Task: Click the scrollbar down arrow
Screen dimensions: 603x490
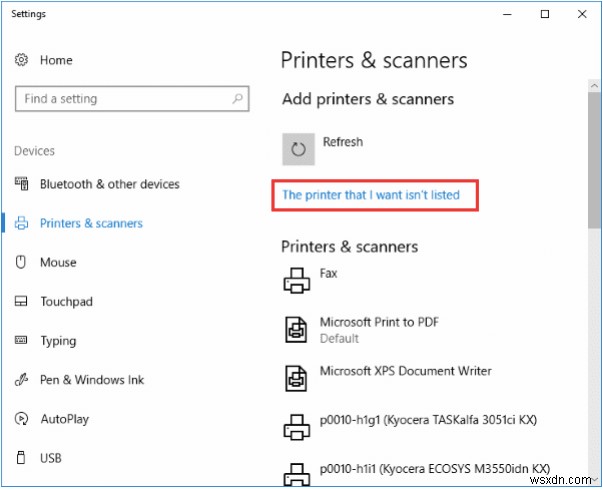Action: pyautogui.click(x=594, y=479)
